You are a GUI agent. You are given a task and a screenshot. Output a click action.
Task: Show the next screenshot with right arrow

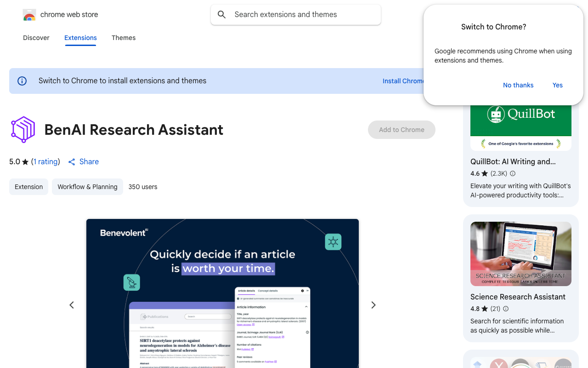tap(373, 305)
